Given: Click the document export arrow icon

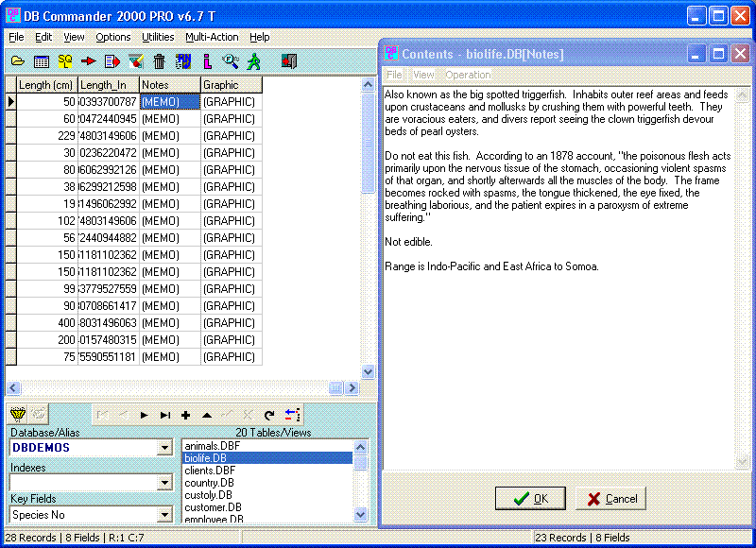Looking at the screenshot, I should tap(112, 61).
